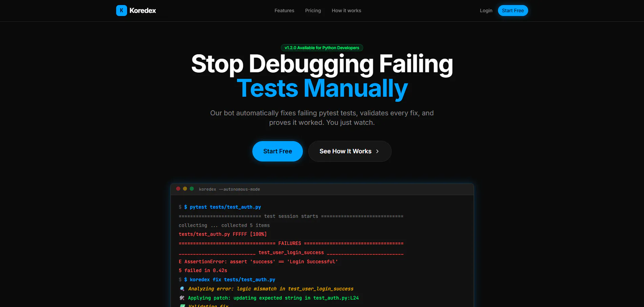Click the chevron arrow on See How It Works
The image size is (644, 307).
click(377, 151)
